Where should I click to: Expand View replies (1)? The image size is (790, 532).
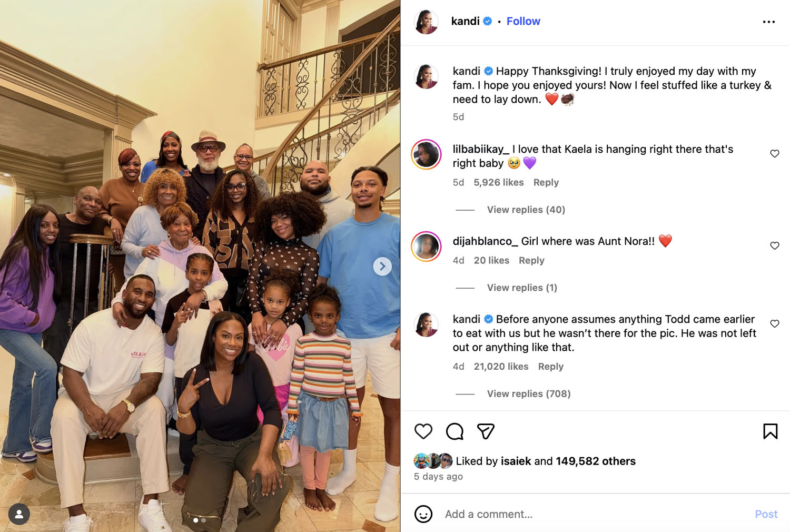[522, 288]
